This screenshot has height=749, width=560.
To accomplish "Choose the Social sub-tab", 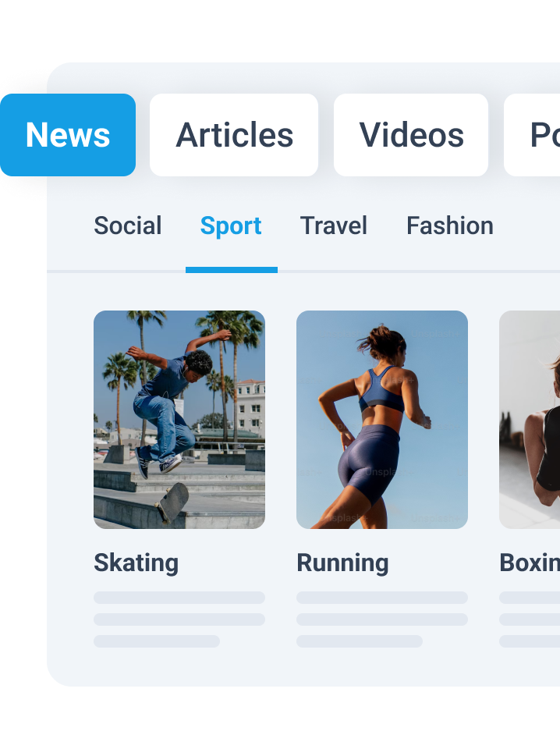I will [128, 226].
